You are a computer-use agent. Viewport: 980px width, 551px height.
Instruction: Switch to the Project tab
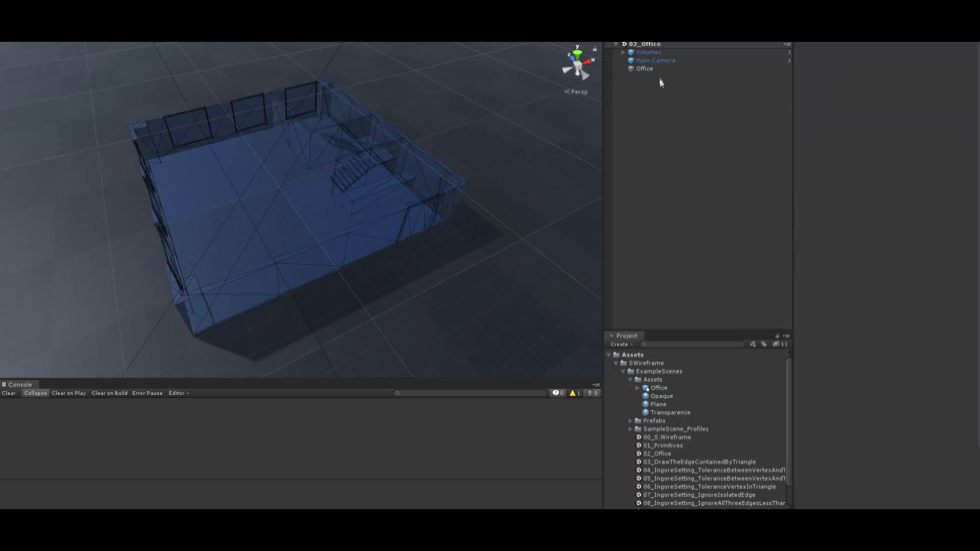(625, 336)
